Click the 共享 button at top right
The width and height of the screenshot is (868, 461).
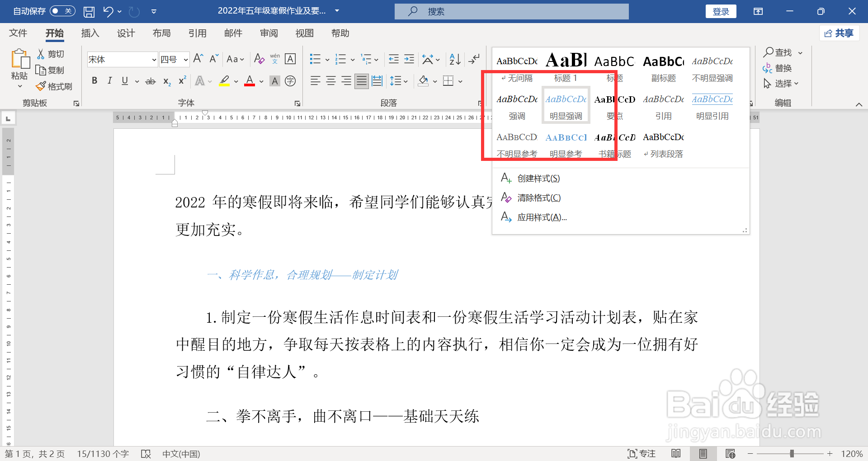839,33
